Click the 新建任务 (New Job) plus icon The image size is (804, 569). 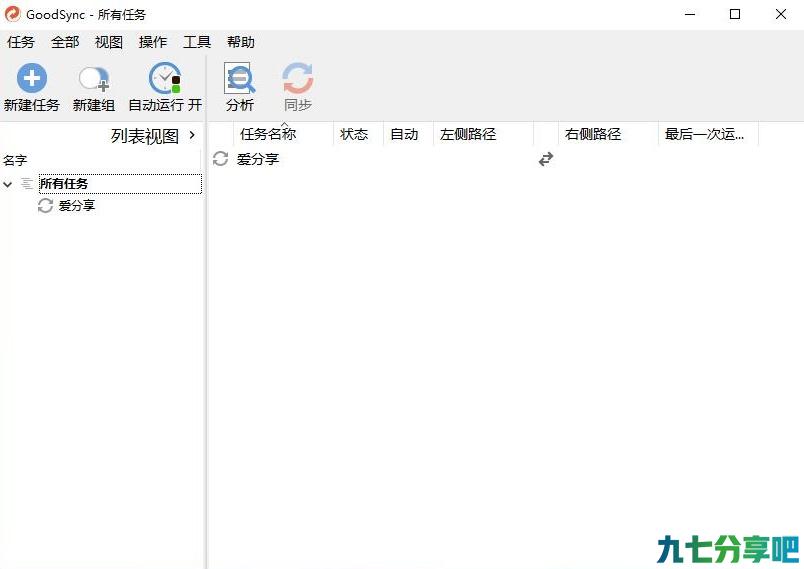pos(32,78)
